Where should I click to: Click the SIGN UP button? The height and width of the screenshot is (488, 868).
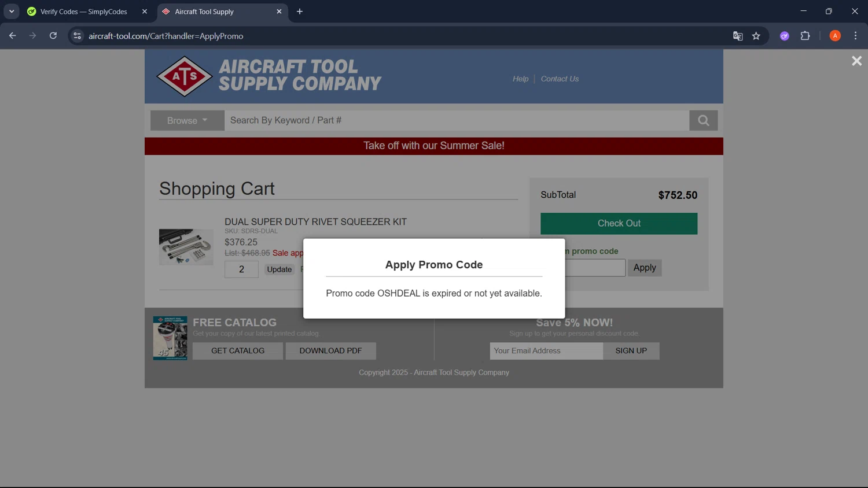tap(631, 351)
